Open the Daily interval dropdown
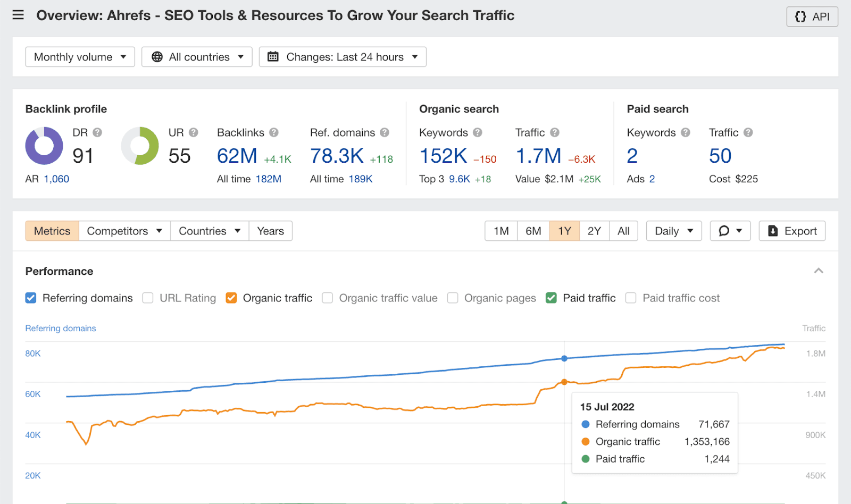 click(673, 231)
